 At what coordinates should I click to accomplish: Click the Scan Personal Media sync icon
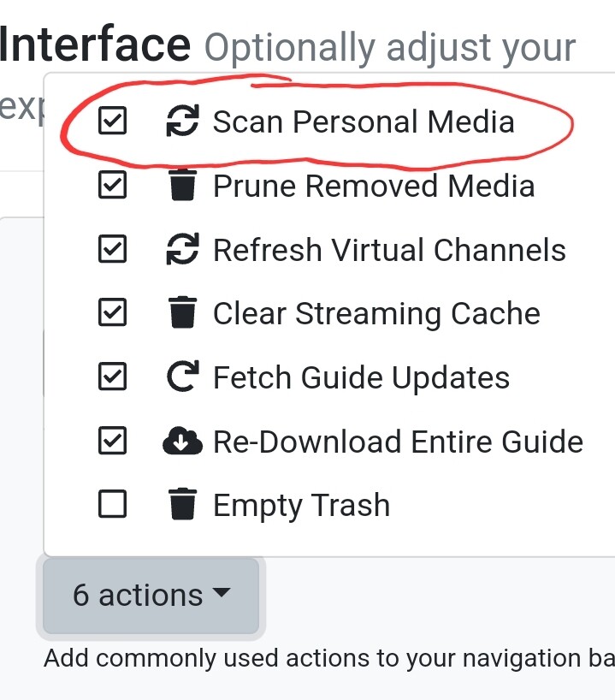[181, 122]
